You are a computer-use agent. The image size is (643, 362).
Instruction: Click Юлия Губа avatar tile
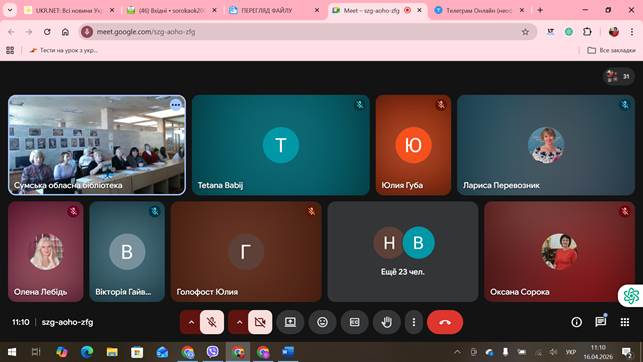[x=413, y=145]
